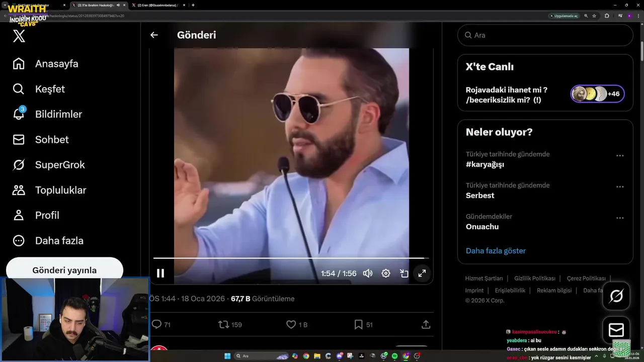Go to Anasayfa in sidebar
This screenshot has width=644, height=362.
pos(45,64)
